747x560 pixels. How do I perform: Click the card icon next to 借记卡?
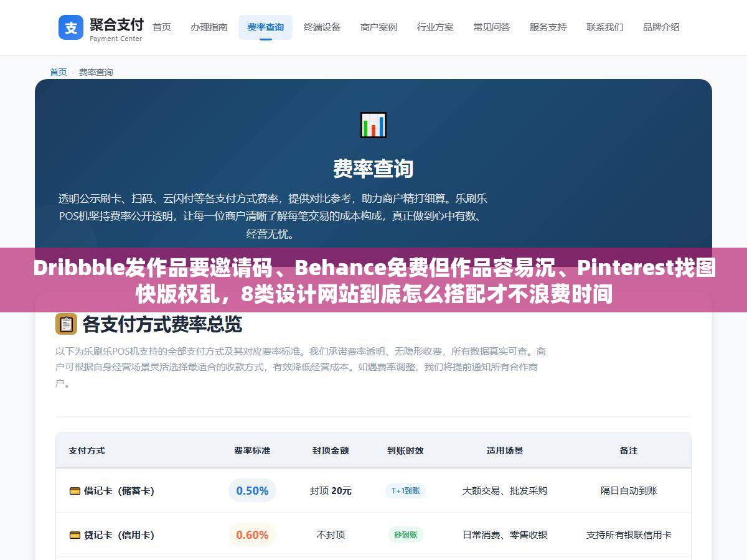[x=75, y=491]
